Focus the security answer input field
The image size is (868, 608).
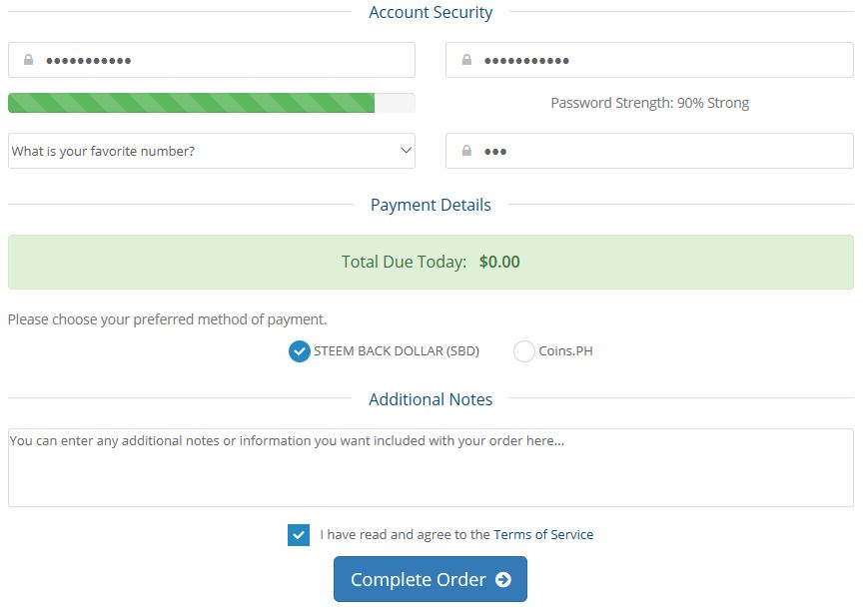649,151
